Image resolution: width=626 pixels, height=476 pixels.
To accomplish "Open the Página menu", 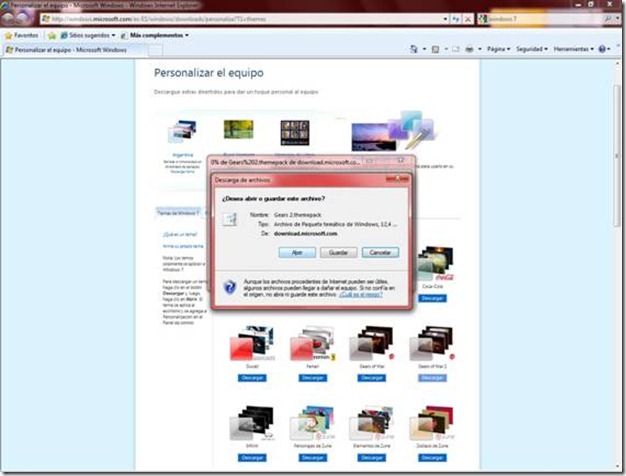I will pyautogui.click(x=498, y=49).
